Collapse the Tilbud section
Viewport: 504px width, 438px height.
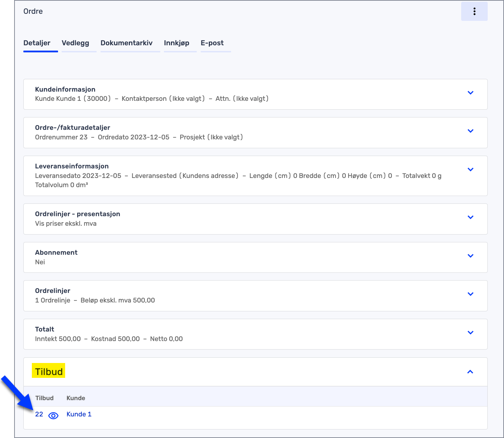(470, 372)
